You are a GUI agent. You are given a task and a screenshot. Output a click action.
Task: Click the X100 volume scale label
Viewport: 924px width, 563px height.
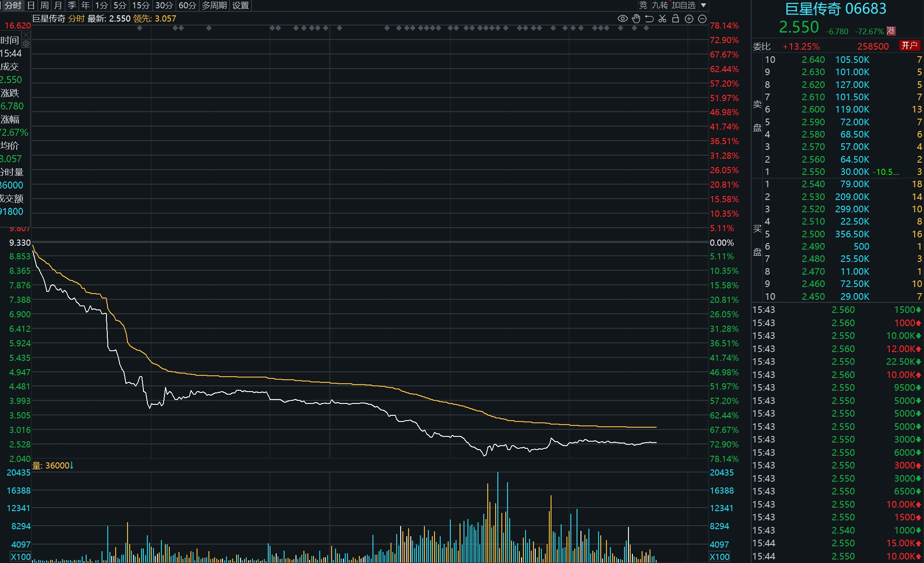(20, 557)
